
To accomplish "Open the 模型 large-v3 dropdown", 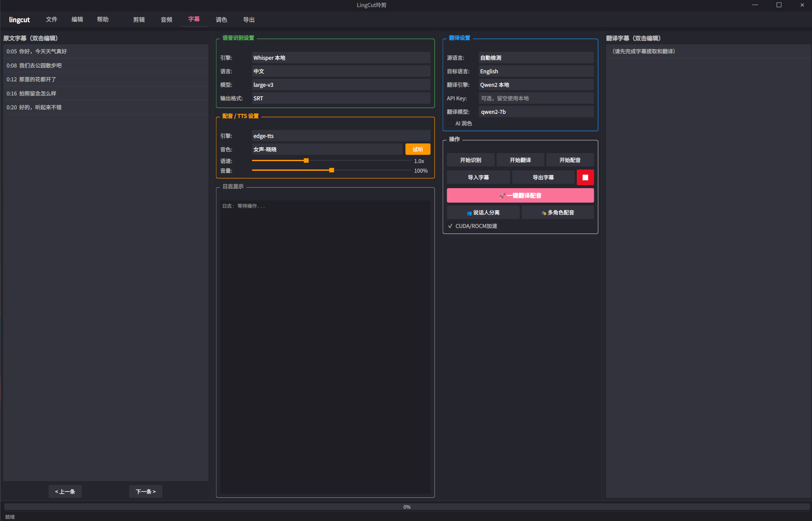I will (341, 85).
